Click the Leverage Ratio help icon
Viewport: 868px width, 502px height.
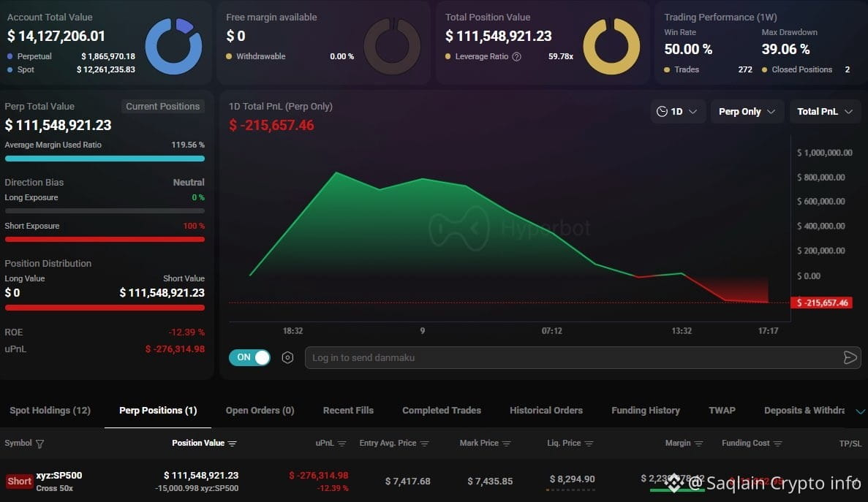pos(516,56)
